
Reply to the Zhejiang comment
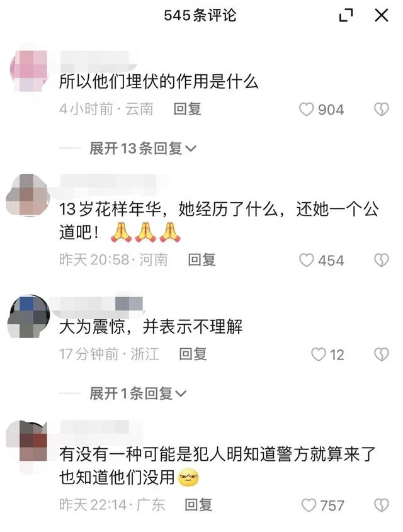(x=193, y=354)
